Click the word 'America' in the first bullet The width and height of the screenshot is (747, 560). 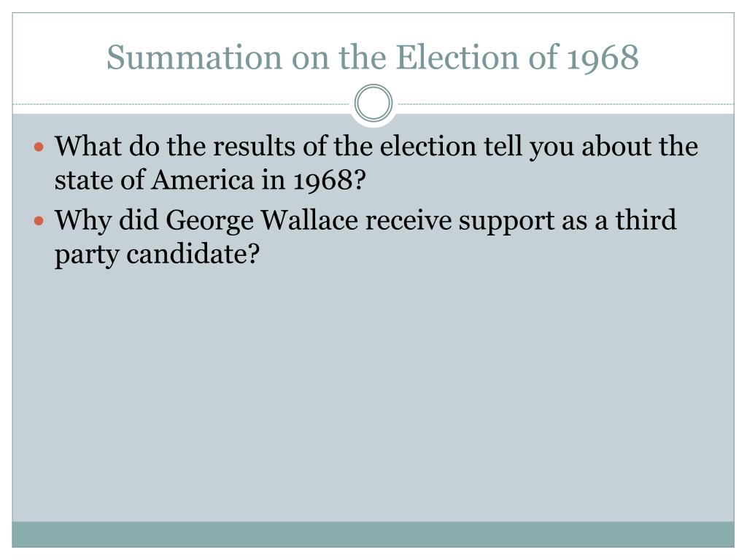pos(203,180)
